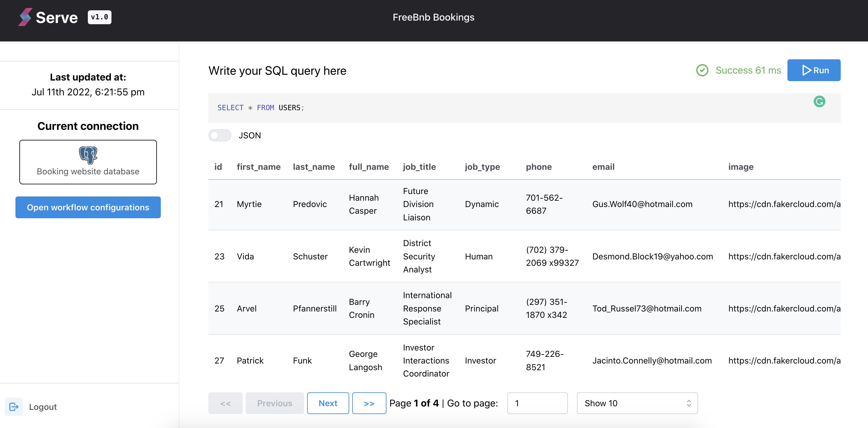Click the Future Division Liaison job title

[418, 204]
